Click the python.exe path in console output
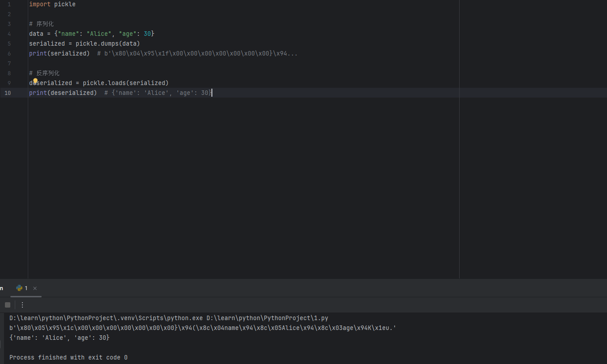 point(106,318)
